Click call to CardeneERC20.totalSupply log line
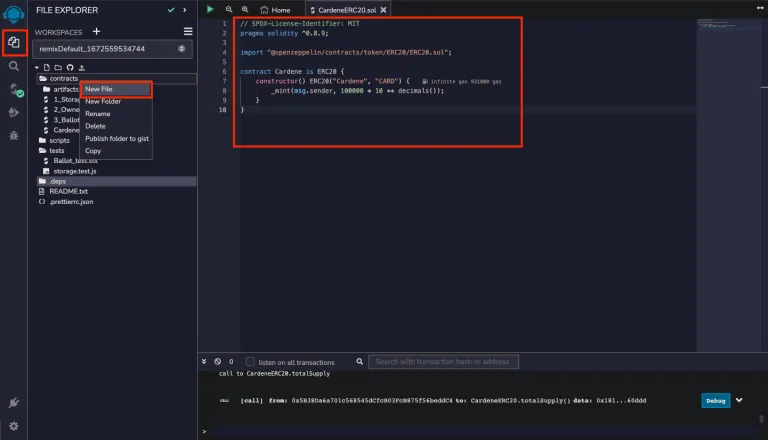 pyautogui.click(x=274, y=374)
